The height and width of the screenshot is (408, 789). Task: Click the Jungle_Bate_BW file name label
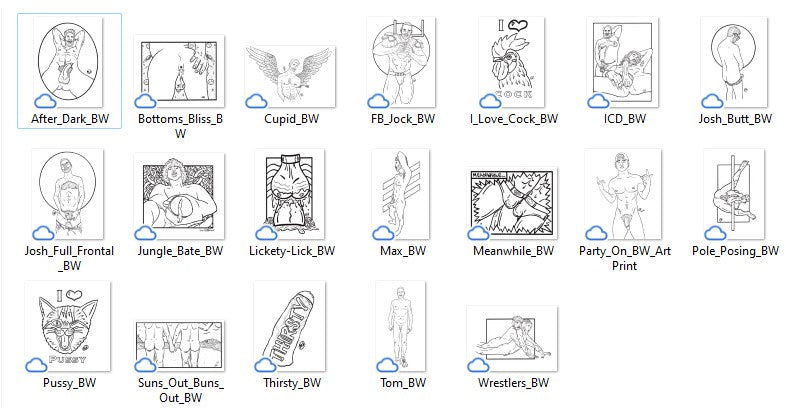coord(180,251)
